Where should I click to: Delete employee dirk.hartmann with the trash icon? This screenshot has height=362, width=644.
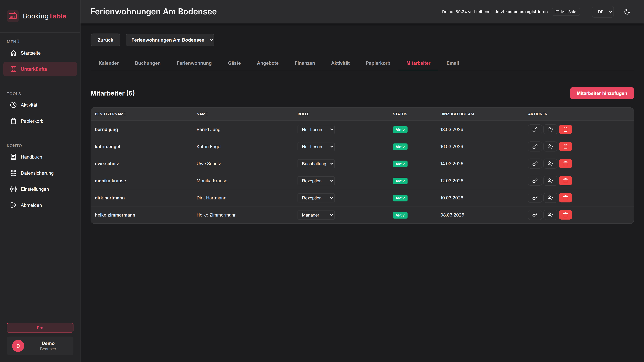[x=566, y=198]
